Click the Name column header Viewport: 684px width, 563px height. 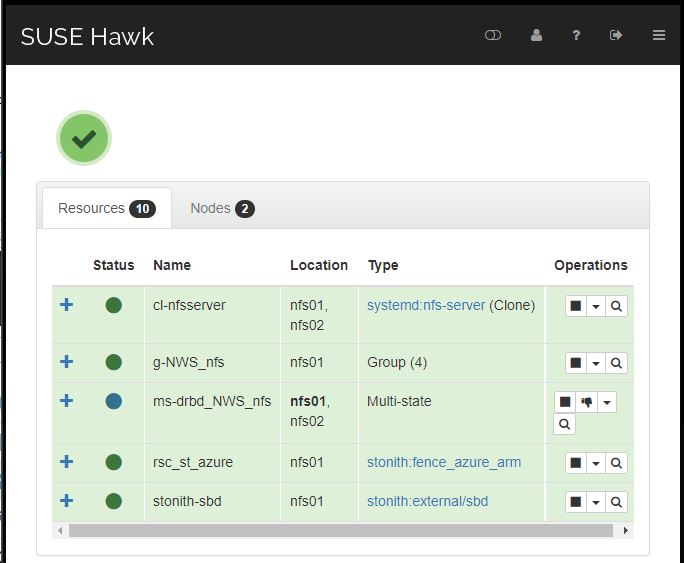click(172, 265)
